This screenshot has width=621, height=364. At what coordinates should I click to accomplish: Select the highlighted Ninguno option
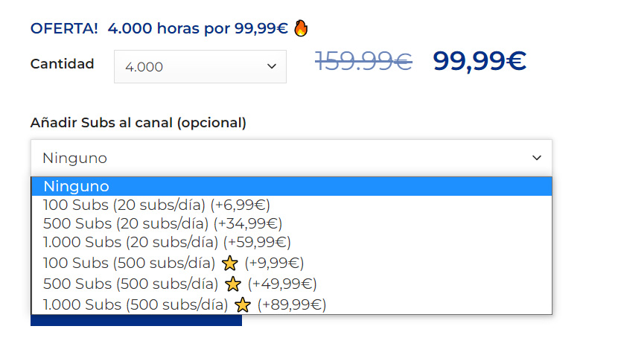[291, 186]
